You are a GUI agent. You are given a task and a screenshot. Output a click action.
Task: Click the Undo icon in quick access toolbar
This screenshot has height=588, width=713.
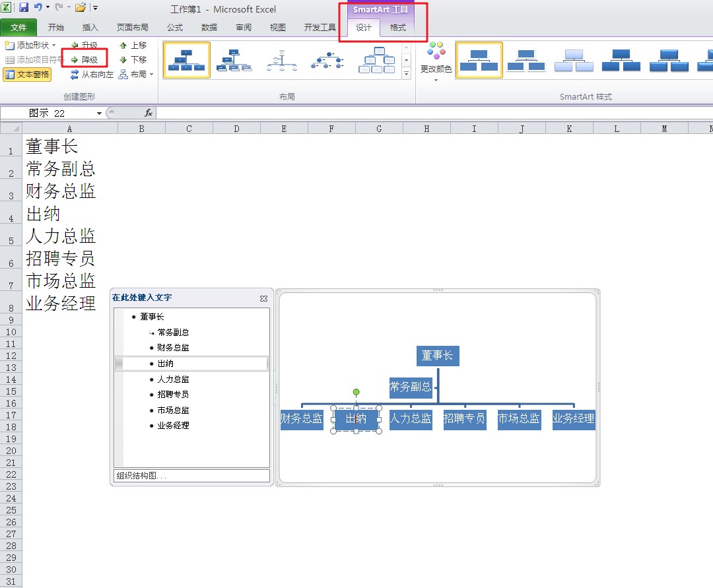(x=38, y=7)
